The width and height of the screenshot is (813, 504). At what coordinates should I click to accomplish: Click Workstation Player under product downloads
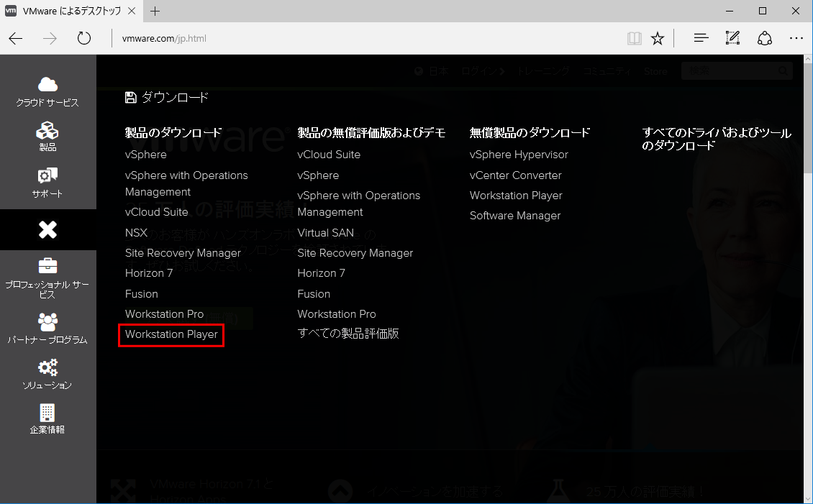(172, 334)
